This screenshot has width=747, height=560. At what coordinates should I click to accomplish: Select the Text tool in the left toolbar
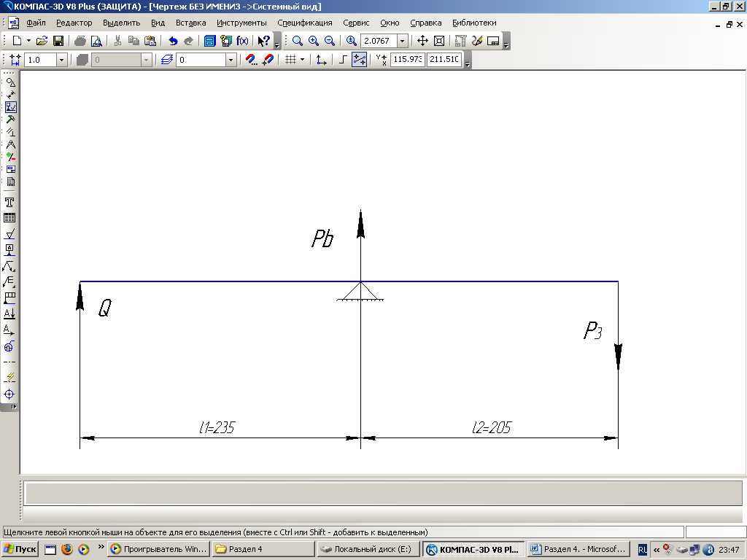tap(10, 202)
